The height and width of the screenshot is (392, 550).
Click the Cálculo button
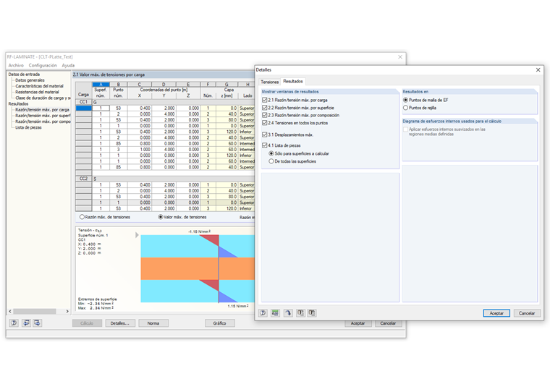(x=87, y=323)
